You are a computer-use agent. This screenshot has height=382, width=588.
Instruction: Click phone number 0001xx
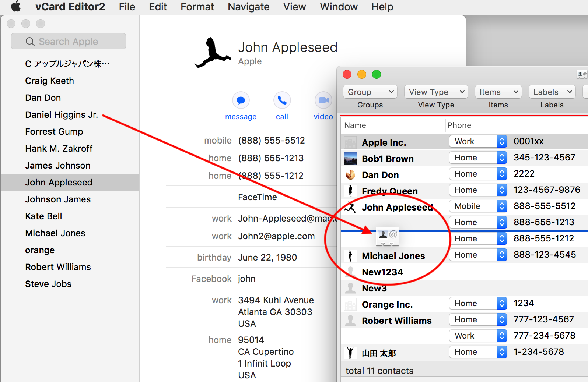pyautogui.click(x=529, y=141)
